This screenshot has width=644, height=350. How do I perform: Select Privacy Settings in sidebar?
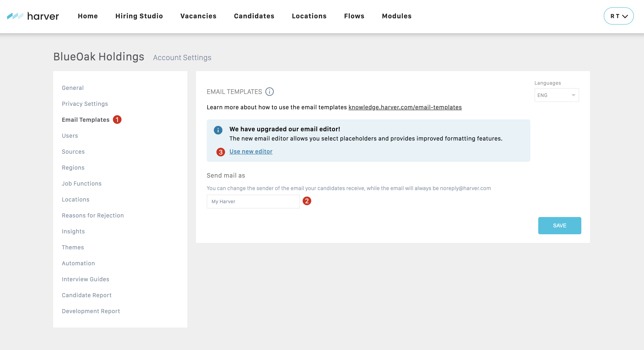(85, 104)
